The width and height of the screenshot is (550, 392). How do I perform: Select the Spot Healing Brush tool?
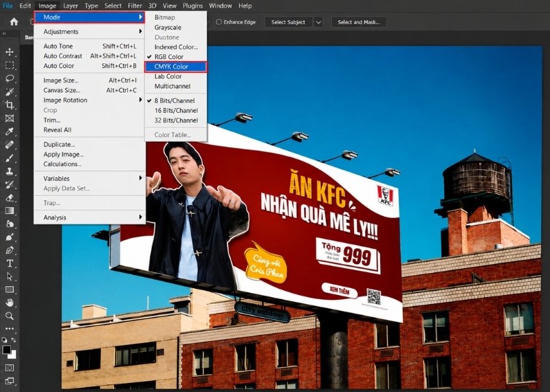pyautogui.click(x=10, y=144)
